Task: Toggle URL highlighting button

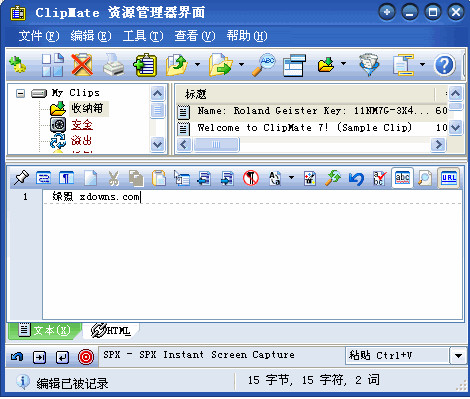Action: click(449, 178)
